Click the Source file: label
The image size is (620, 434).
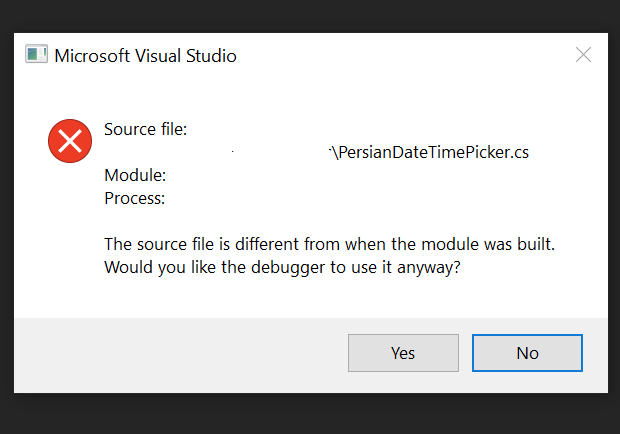pyautogui.click(x=146, y=129)
